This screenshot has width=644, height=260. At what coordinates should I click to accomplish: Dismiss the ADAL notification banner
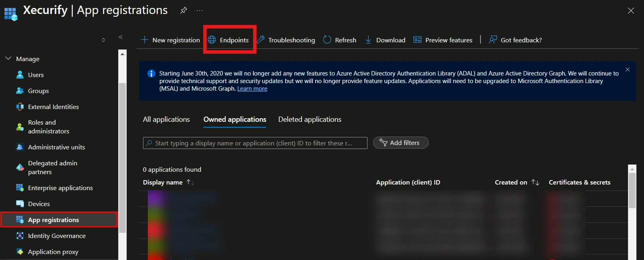tap(628, 69)
